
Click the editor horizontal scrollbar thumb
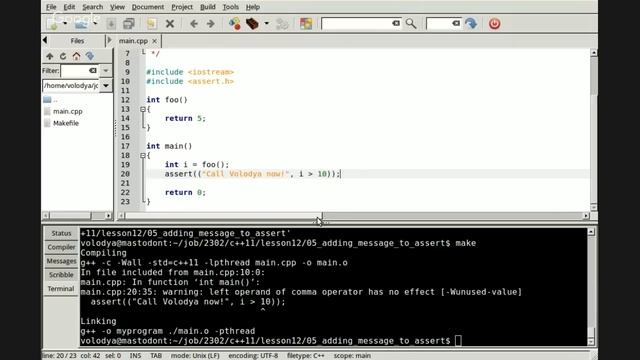tap(224, 216)
